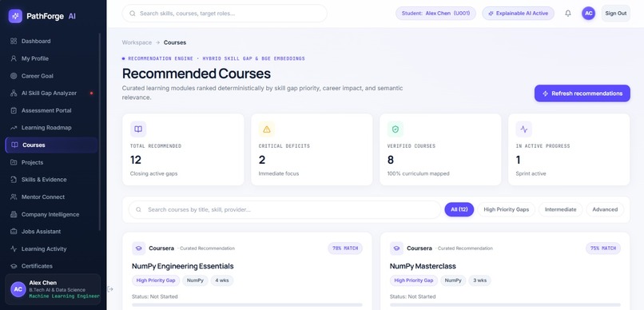The width and height of the screenshot is (644, 310).
Task: Click the Sign Out button
Action: pos(615,13)
